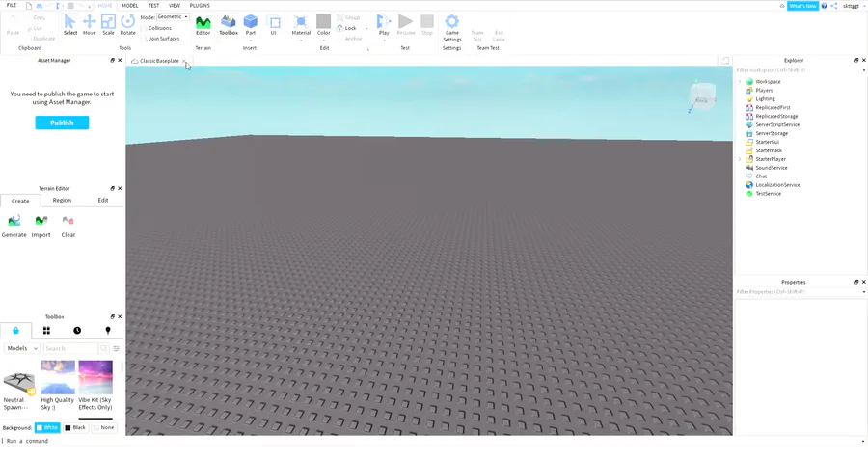Open the FILE menu
Image resolution: width=868 pixels, height=461 pixels.
click(x=11, y=5)
